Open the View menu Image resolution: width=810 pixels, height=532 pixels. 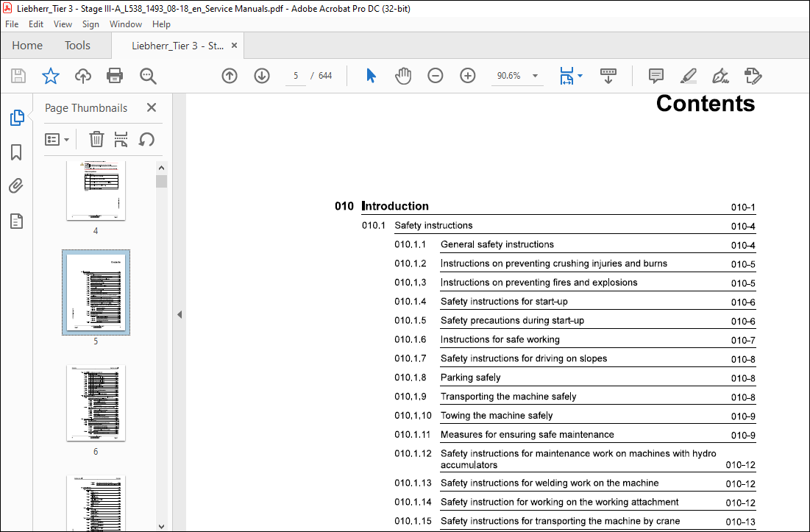(63, 24)
